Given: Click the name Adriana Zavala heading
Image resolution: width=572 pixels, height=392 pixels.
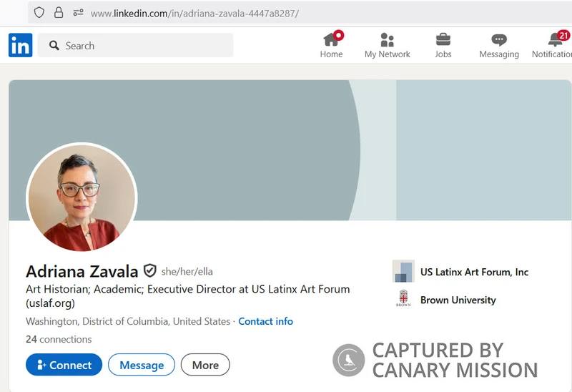Looking at the screenshot, I should click(82, 271).
